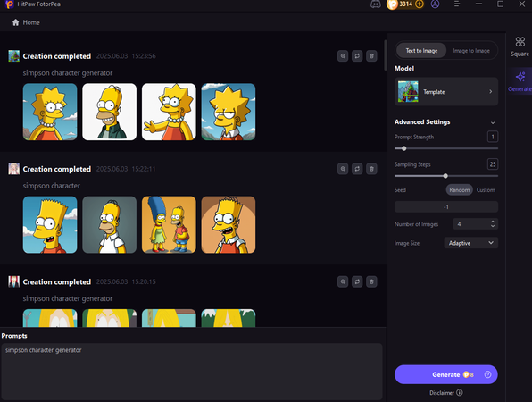Viewport: 532px width, 402px height.
Task: Open the Square sidebar section
Action: 520,46
